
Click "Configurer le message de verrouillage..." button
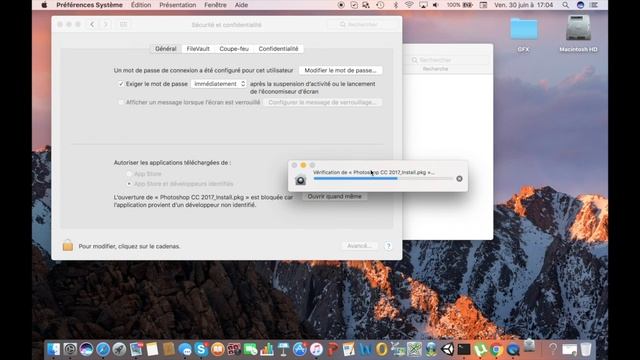[322, 102]
